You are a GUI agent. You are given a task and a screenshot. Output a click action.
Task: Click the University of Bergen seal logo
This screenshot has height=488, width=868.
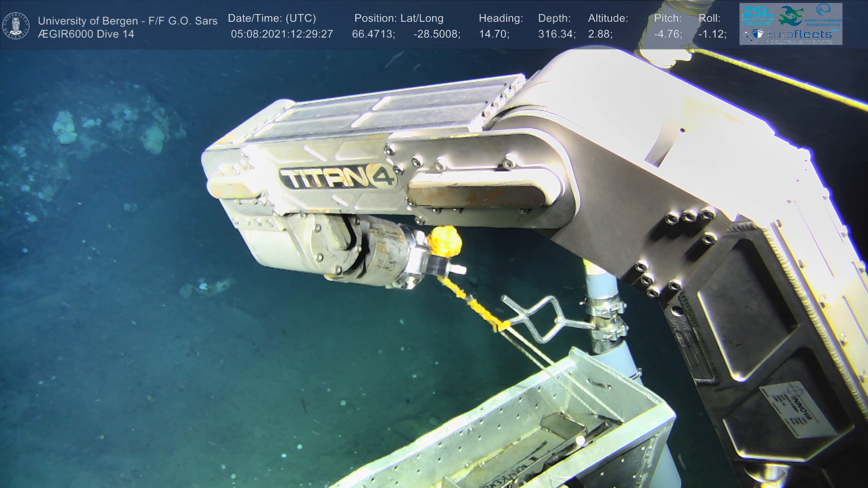(x=16, y=26)
